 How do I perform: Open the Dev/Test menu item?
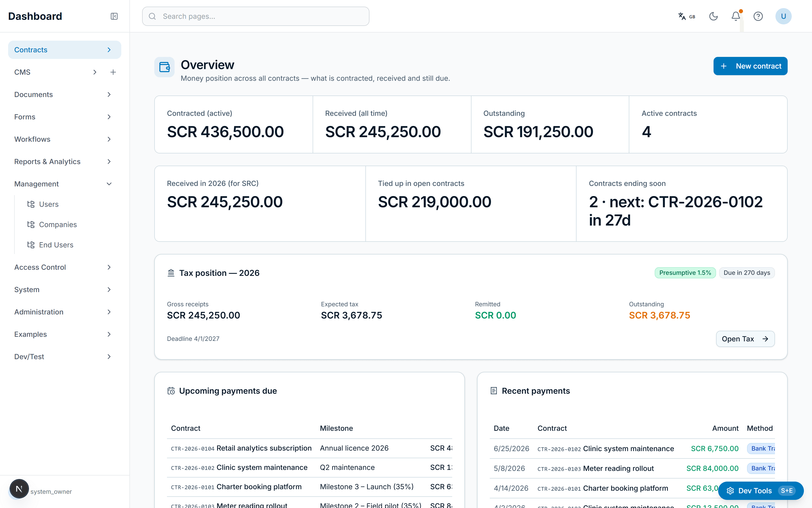coord(64,357)
